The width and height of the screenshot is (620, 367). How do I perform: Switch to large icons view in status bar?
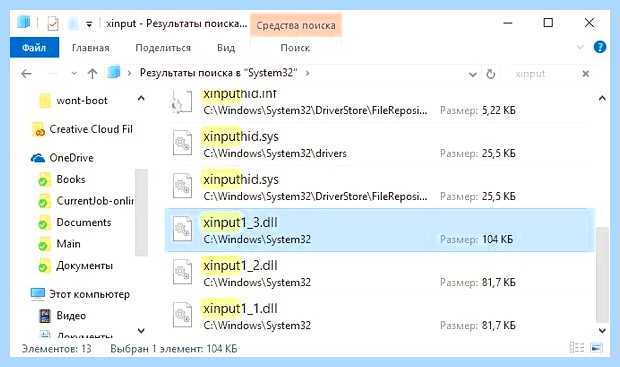[596, 348]
